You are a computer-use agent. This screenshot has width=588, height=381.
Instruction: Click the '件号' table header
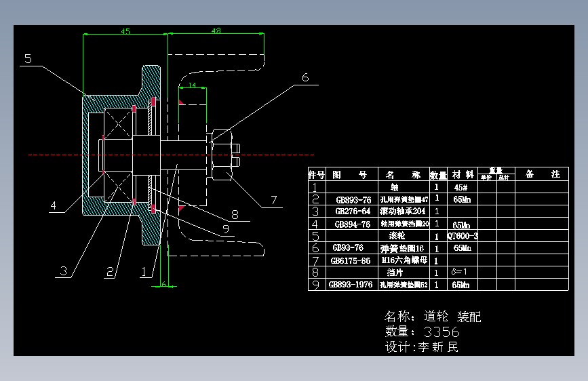(317, 174)
